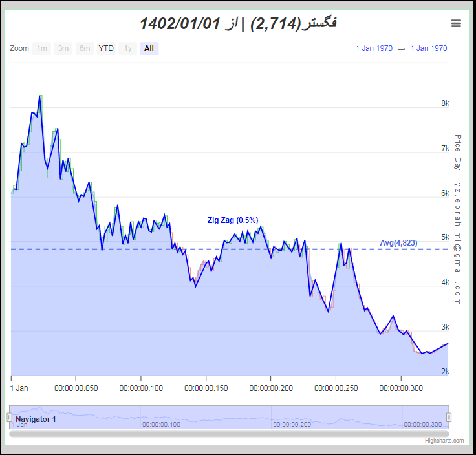This screenshot has height=455, width=476.
Task: Open the chart context menu hamburger icon
Action: click(x=456, y=23)
